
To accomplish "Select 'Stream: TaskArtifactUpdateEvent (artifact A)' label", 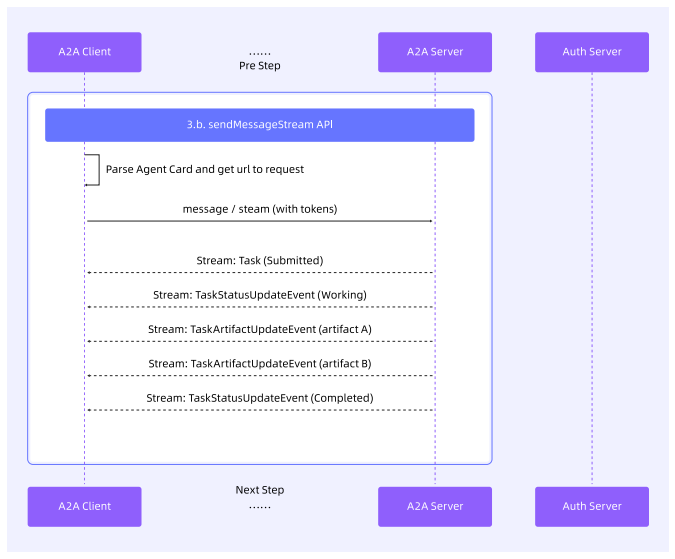I will (x=260, y=329).
